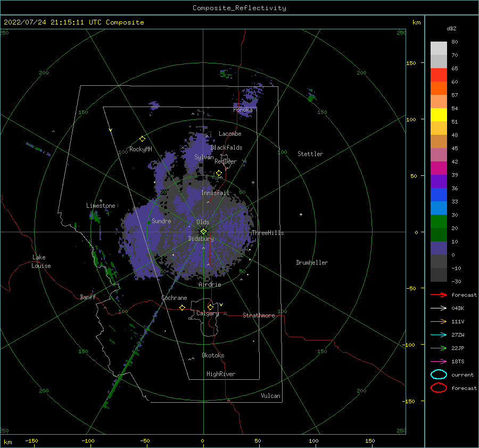Click the RockyMH label
The image size is (479, 448).
(x=141, y=149)
